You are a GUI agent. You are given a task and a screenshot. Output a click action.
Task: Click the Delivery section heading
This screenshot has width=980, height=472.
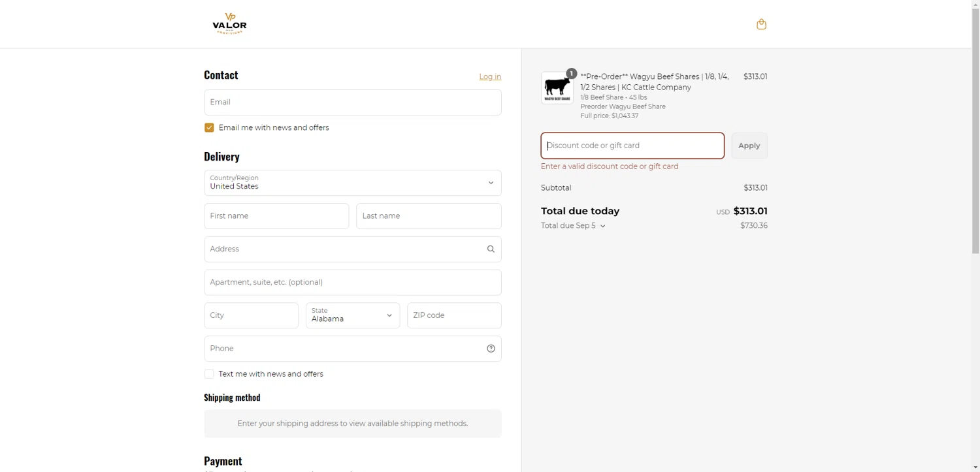click(x=221, y=157)
